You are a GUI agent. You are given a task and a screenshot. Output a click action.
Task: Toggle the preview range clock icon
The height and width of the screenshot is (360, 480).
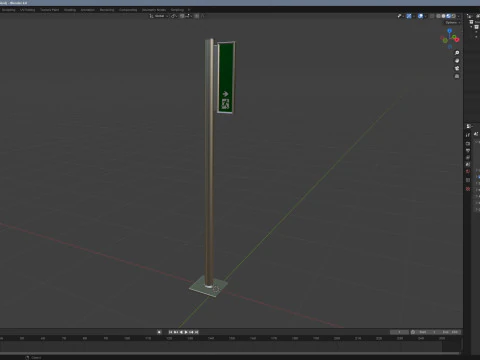tap(413, 332)
